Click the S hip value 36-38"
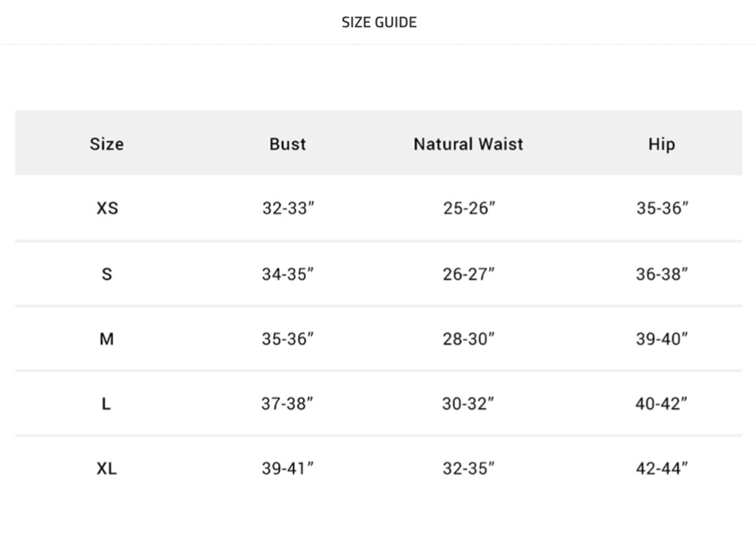 (661, 274)
